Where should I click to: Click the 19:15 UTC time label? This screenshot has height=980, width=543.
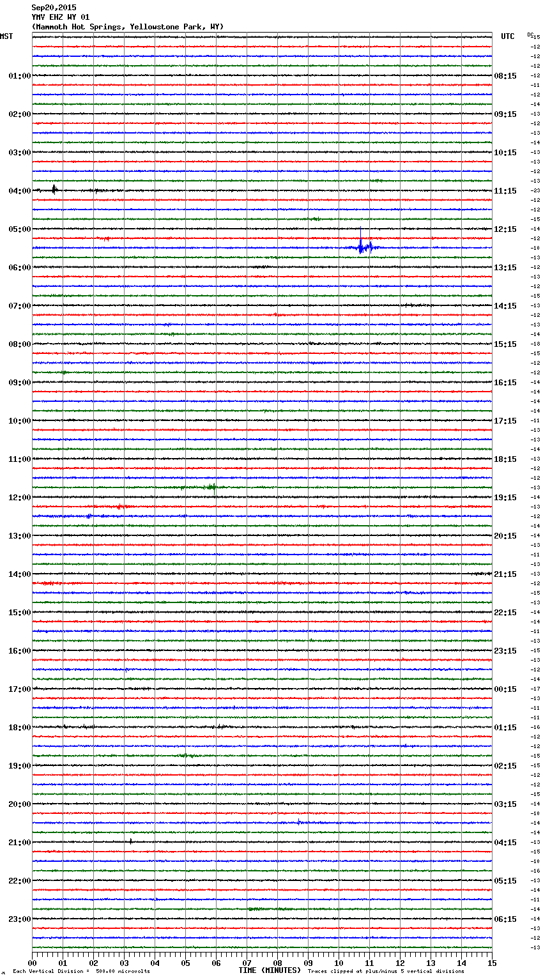pos(505,498)
